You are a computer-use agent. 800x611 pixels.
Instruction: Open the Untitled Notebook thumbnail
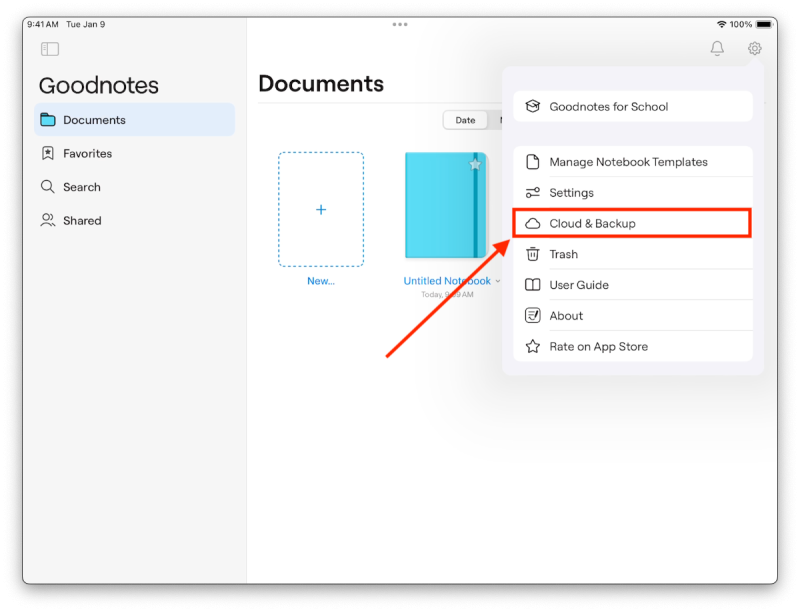click(x=441, y=207)
